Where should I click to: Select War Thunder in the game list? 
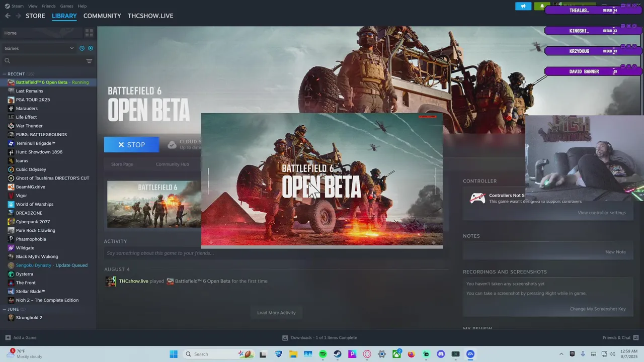click(x=29, y=126)
